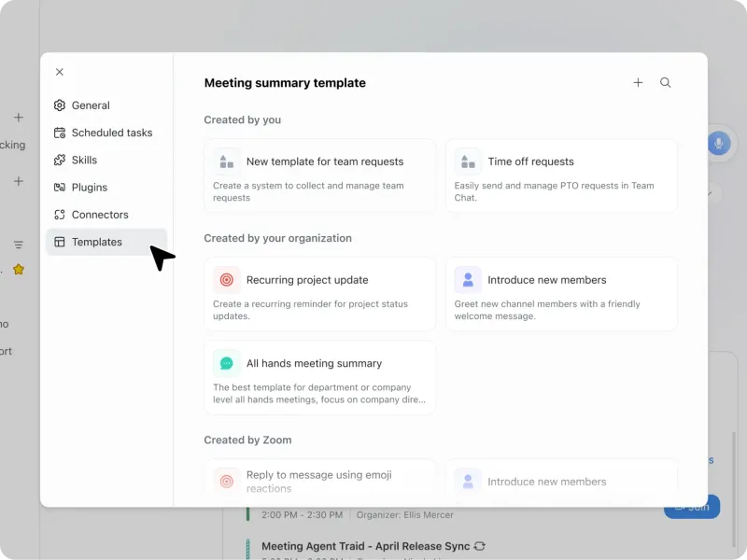
Task: Add a new template with plus icon
Action: coord(638,83)
